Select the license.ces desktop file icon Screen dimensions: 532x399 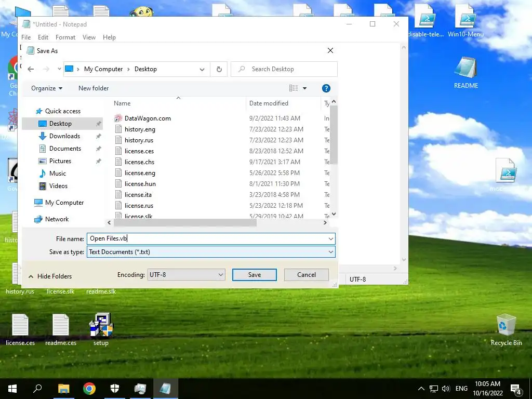20,330
